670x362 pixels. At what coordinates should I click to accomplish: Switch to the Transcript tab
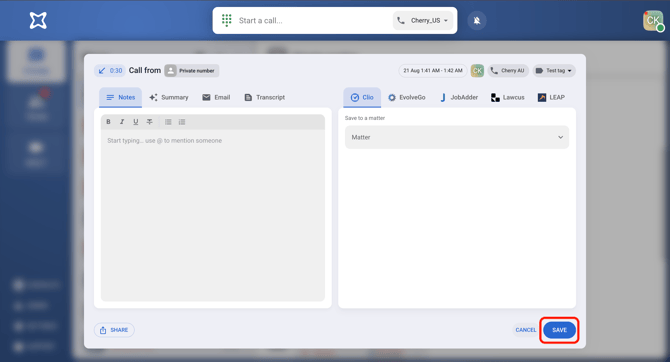click(x=264, y=97)
